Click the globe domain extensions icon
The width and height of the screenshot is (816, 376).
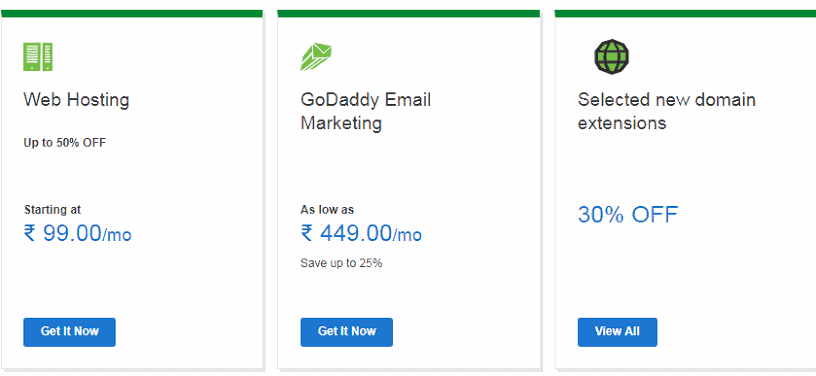click(612, 56)
